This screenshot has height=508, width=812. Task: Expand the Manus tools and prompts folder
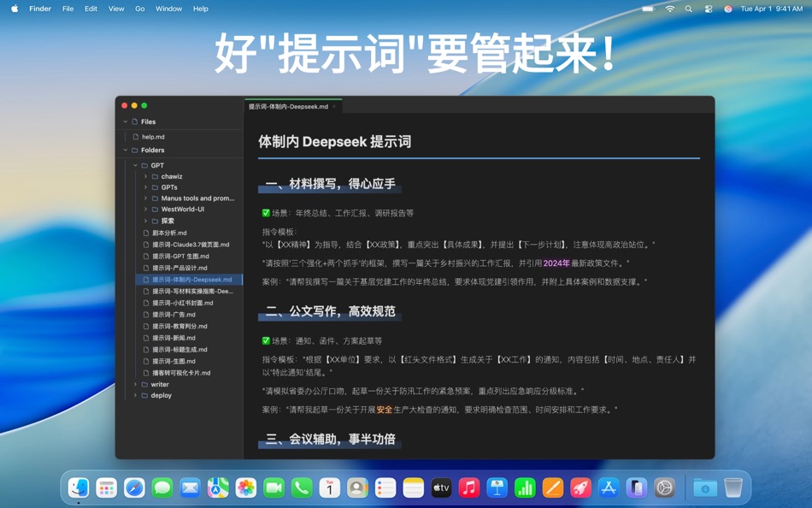pyautogui.click(x=145, y=198)
